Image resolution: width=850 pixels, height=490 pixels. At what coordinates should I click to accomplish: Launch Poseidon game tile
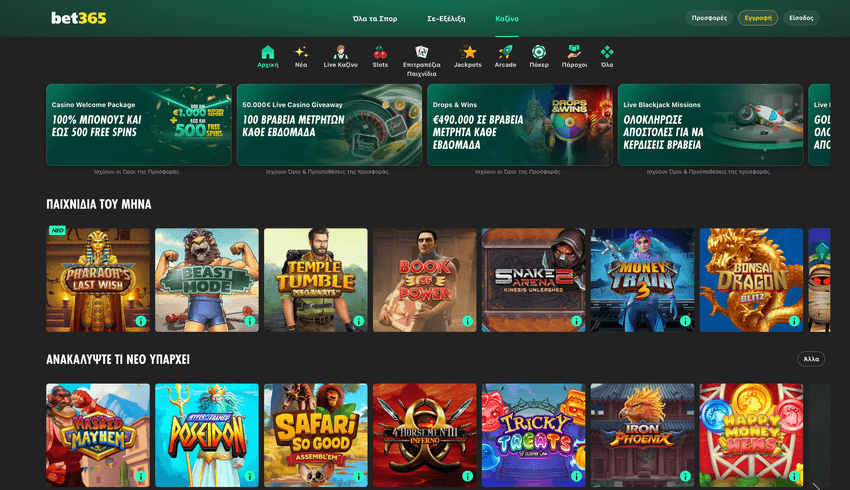tap(207, 435)
